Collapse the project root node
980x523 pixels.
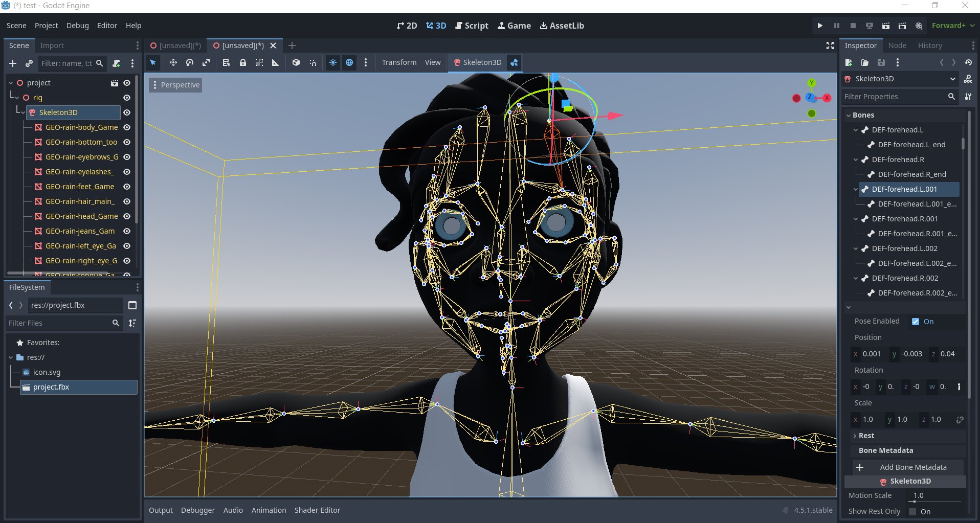pos(11,83)
